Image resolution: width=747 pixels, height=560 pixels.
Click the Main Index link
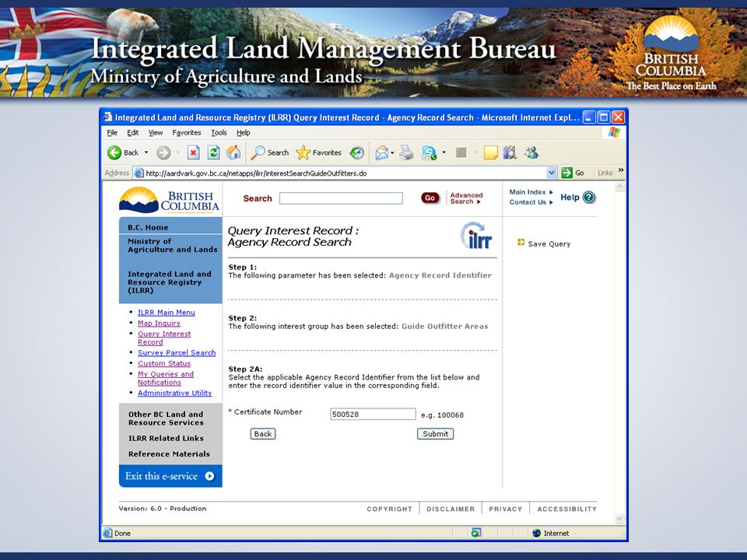(531, 192)
